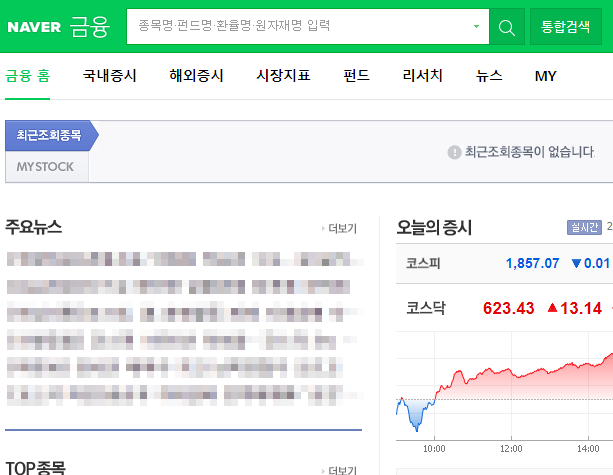Click the 코스닥 value 623.43

tap(508, 308)
